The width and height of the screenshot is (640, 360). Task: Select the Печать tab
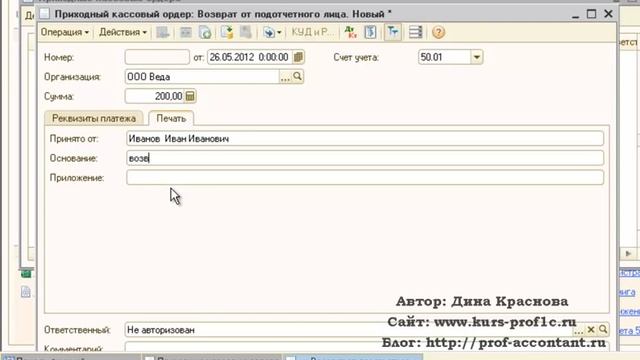[171, 118]
